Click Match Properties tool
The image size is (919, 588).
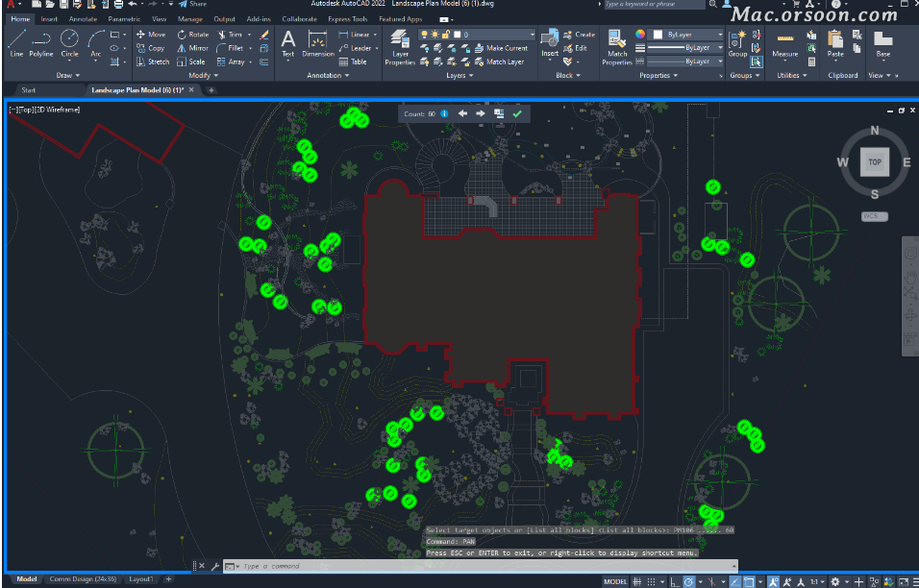click(617, 47)
